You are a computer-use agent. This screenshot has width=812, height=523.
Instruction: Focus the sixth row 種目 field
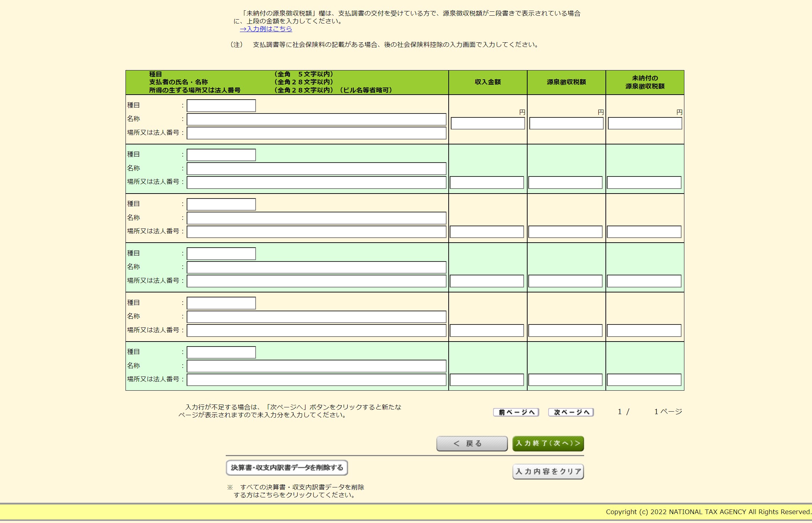(x=221, y=352)
